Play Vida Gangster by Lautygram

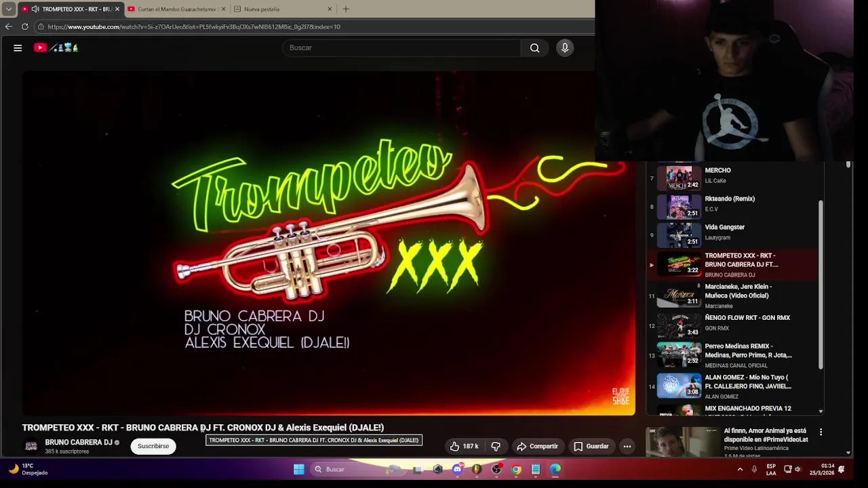(732, 235)
